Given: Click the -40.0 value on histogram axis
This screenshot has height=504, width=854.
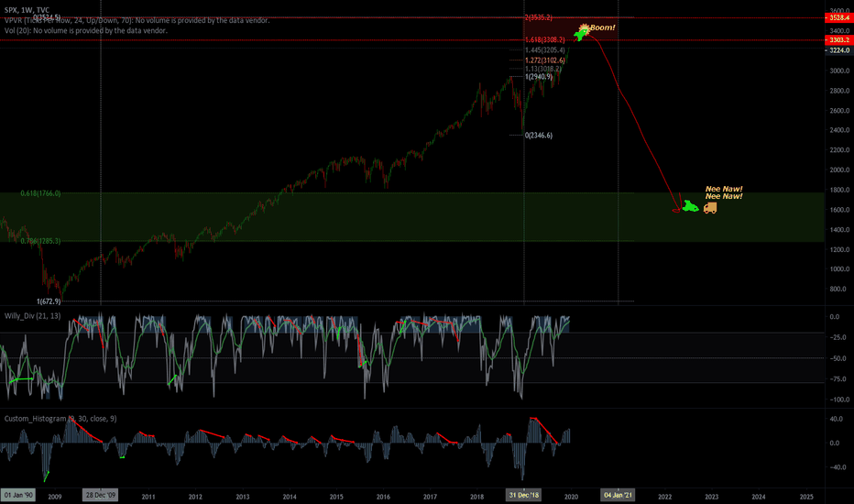Looking at the screenshot, I should coord(838,467).
